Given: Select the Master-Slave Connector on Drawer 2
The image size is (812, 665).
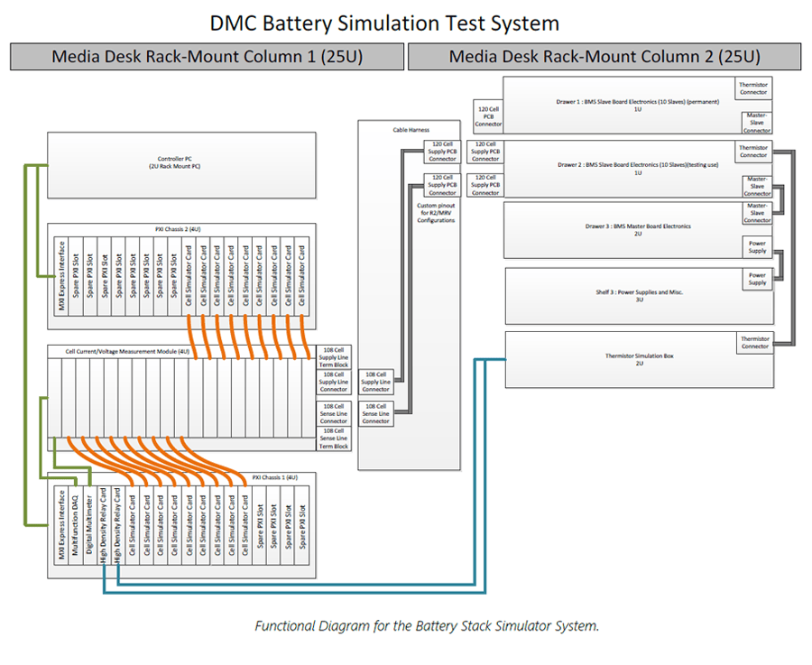Looking at the screenshot, I should point(757,187).
